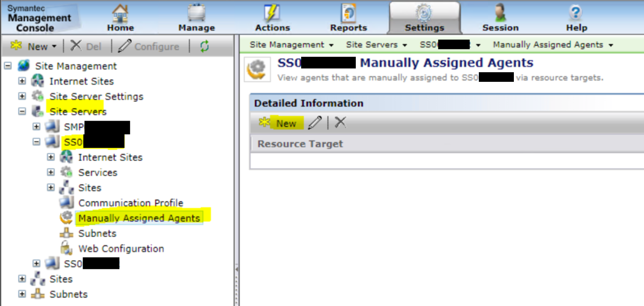Open the Session tab

pos(500,18)
